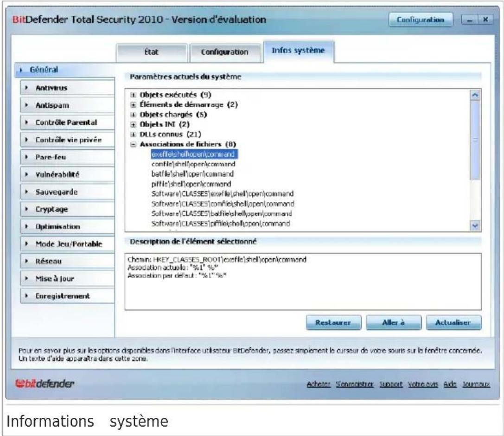Open the Vulnérabilité section
Image resolution: width=504 pixels, height=436 pixels.
tap(67, 174)
